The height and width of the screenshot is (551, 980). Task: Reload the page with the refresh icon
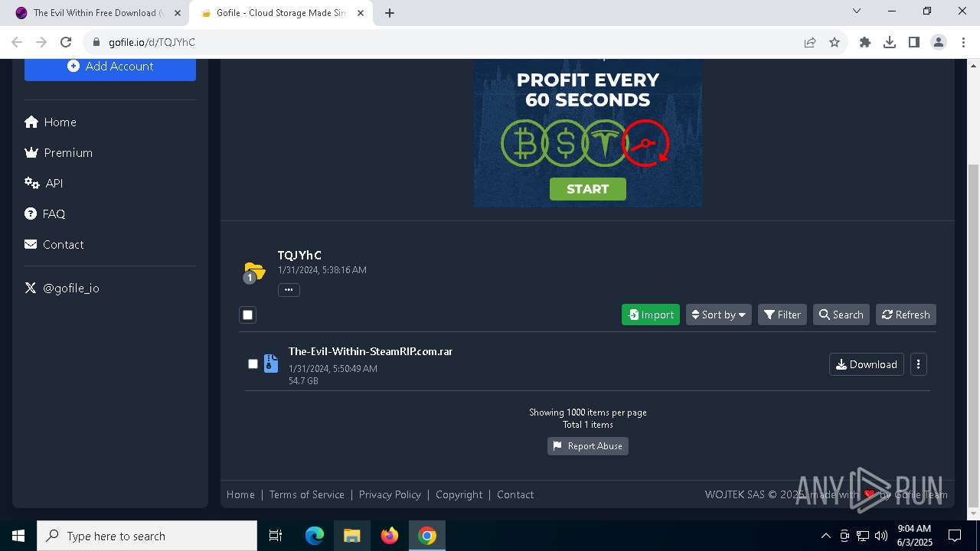pos(66,42)
